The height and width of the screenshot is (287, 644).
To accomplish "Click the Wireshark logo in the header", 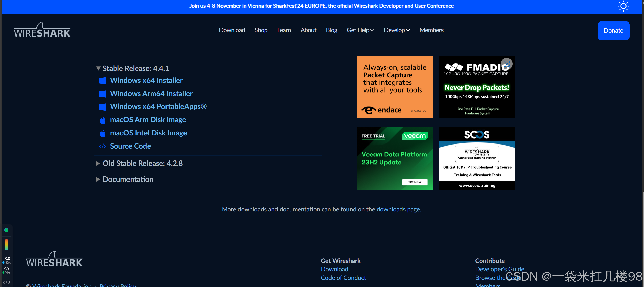I will (42, 29).
